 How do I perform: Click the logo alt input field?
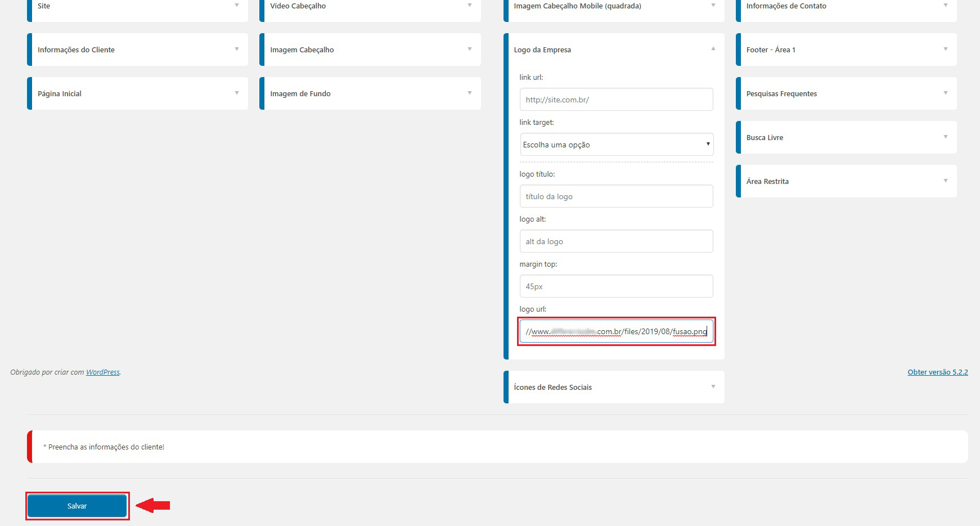click(x=616, y=241)
